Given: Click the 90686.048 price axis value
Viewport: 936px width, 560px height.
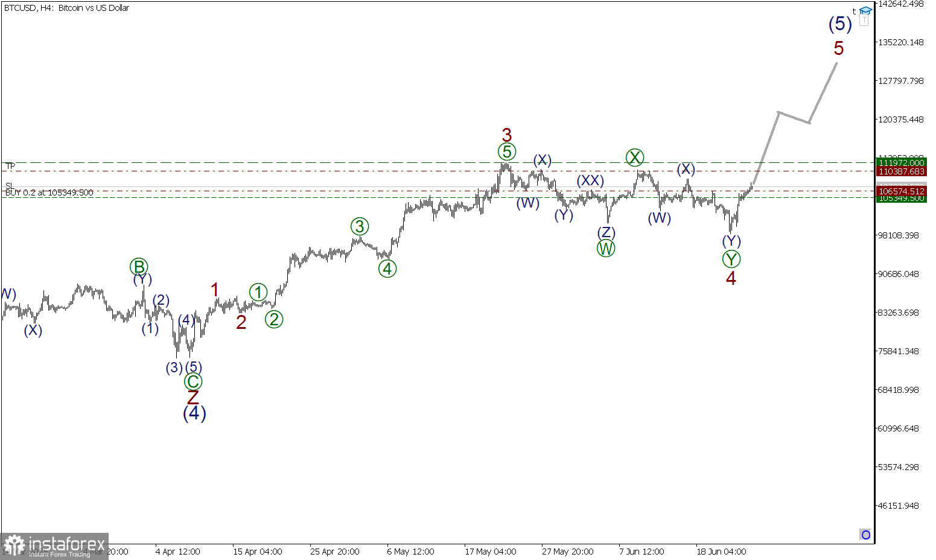Looking at the screenshot, I should 899,274.
